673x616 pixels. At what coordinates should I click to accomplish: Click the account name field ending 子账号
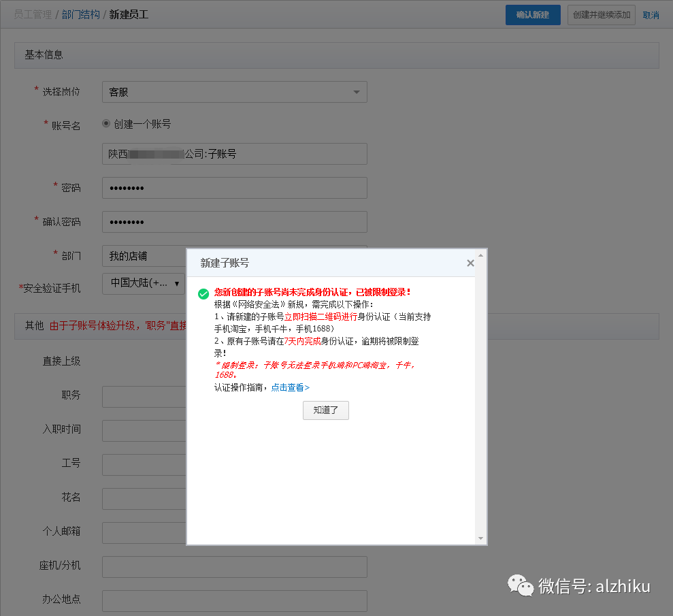(x=234, y=154)
